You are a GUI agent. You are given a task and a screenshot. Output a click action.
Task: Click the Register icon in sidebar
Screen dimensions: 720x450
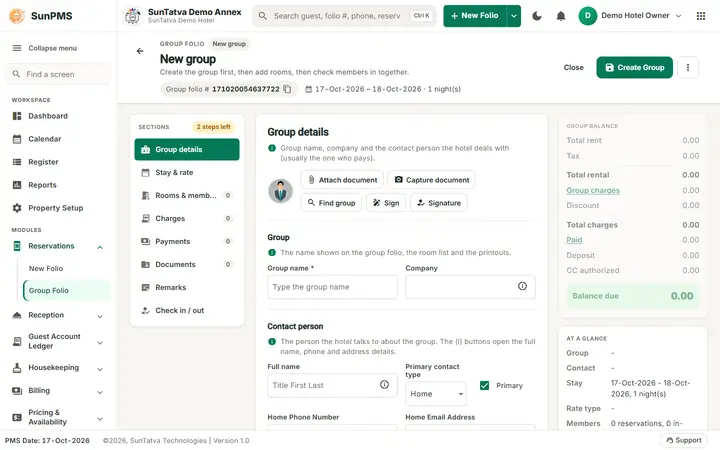[17, 162]
